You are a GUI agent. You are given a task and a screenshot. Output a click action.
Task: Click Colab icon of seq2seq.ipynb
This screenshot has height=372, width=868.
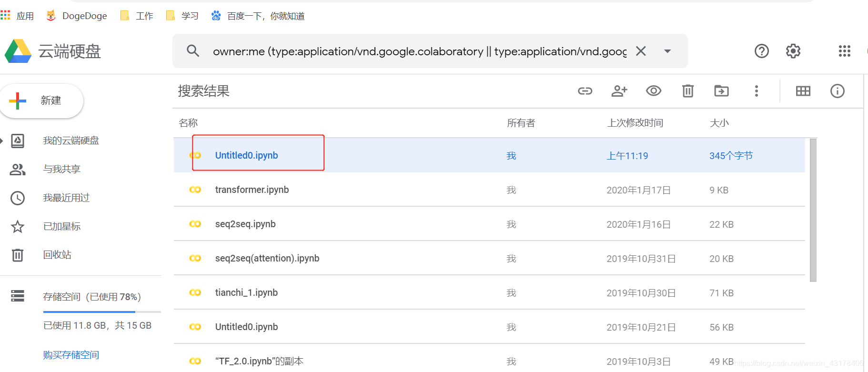195,224
